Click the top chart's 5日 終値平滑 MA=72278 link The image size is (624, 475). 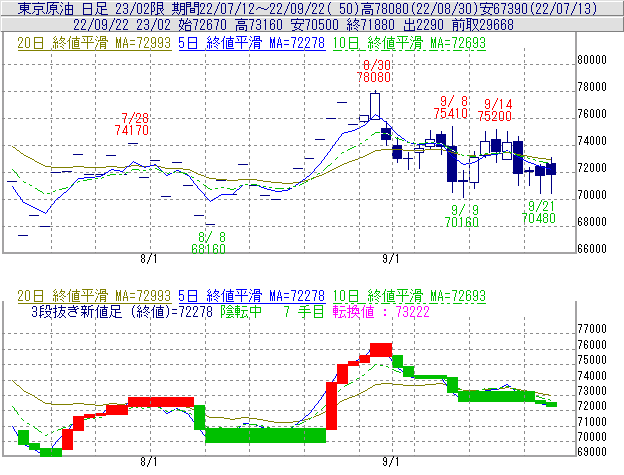252,43
